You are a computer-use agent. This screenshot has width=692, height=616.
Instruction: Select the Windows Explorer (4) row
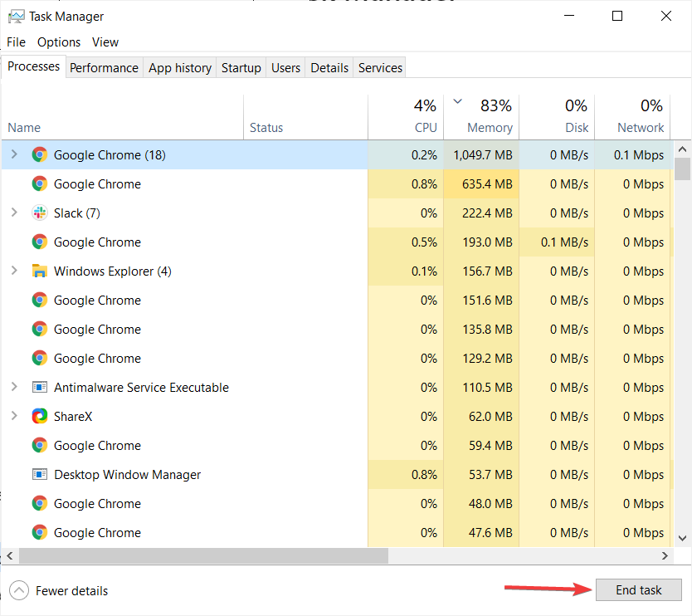click(337, 271)
